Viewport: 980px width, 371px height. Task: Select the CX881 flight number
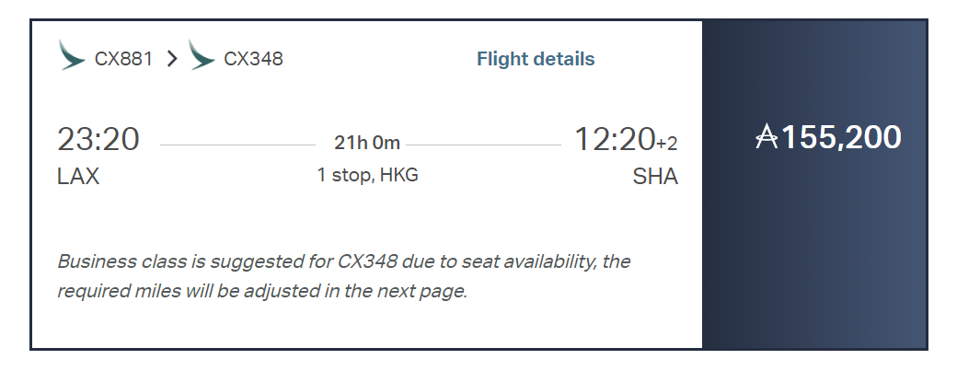(123, 59)
